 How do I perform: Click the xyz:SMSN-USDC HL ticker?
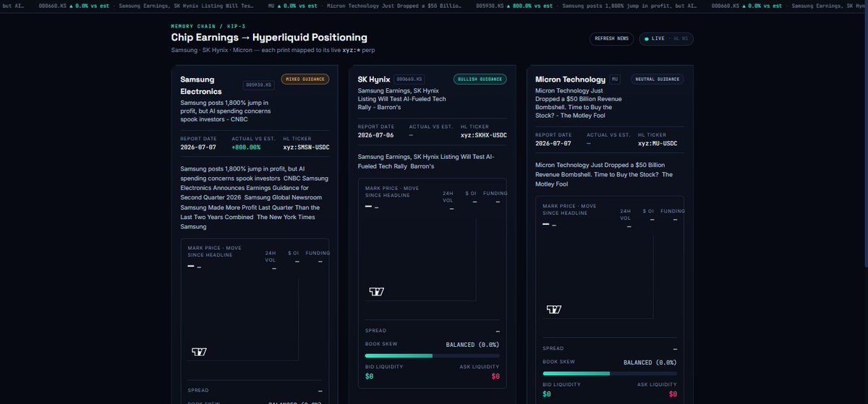pyautogui.click(x=306, y=147)
